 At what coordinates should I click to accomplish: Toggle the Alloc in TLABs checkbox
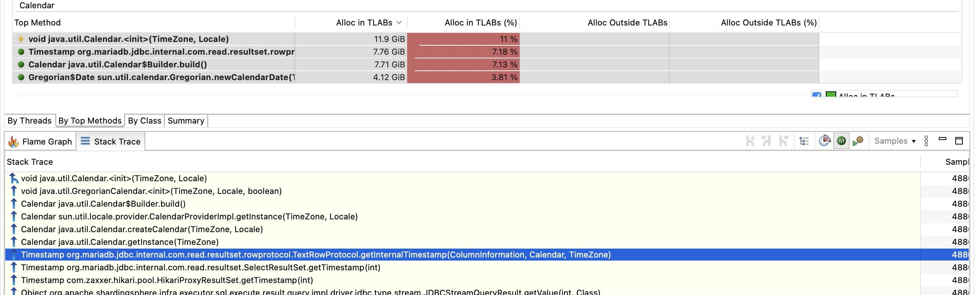pyautogui.click(x=816, y=95)
